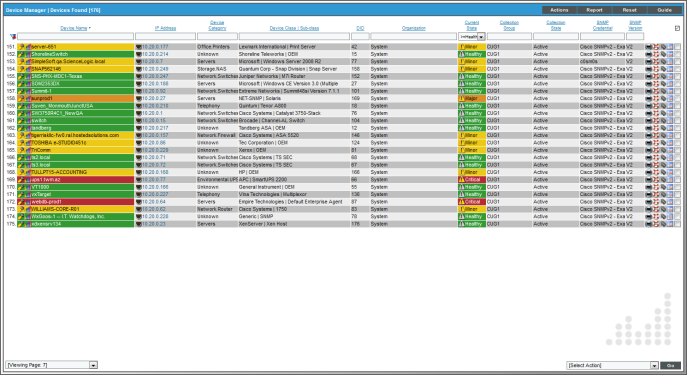Click the wrench icon for server-651
The width and height of the screenshot is (687, 375).
click(21, 47)
